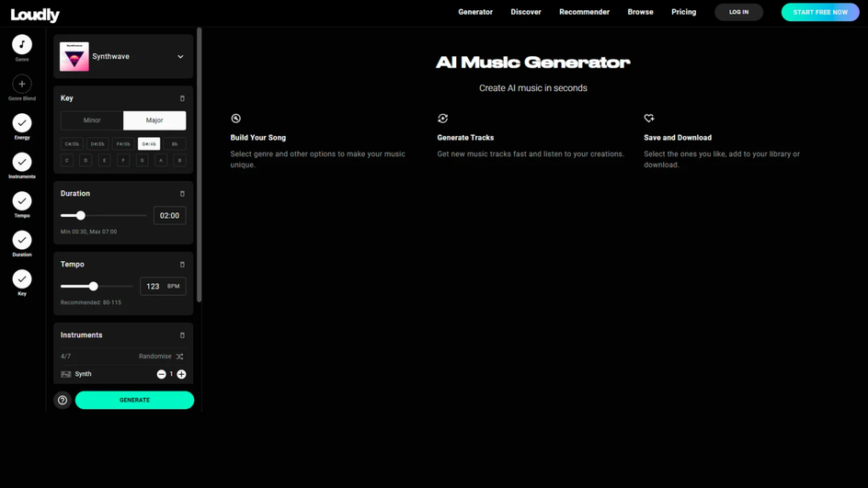Click the Save and Download heart icon

(649, 119)
